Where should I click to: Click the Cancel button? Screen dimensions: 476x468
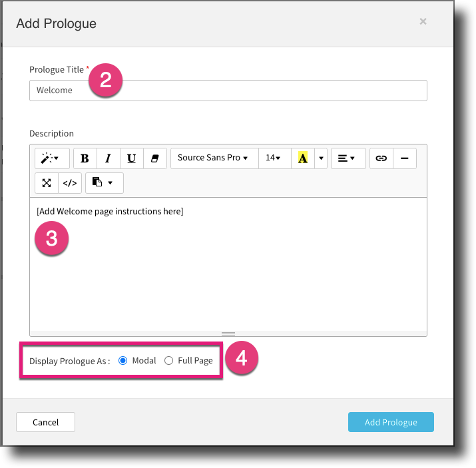(45, 422)
